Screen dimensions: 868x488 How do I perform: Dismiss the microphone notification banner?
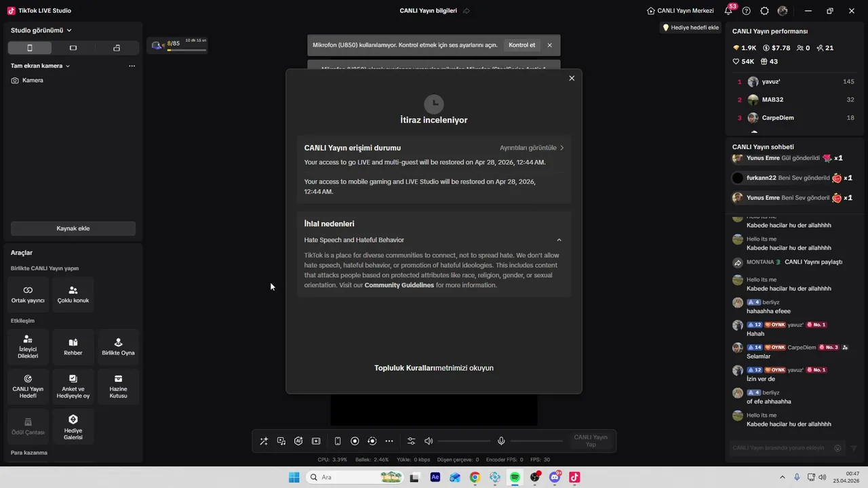click(x=549, y=45)
